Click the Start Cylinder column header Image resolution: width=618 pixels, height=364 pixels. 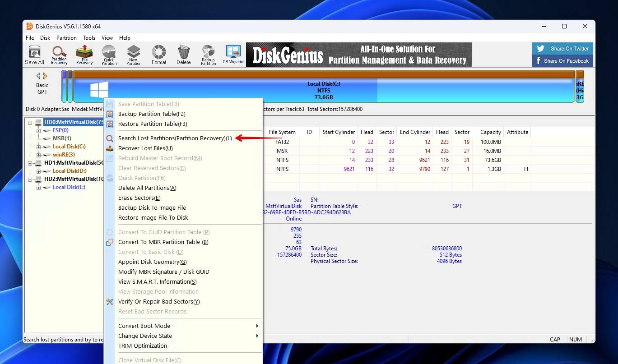click(x=339, y=132)
